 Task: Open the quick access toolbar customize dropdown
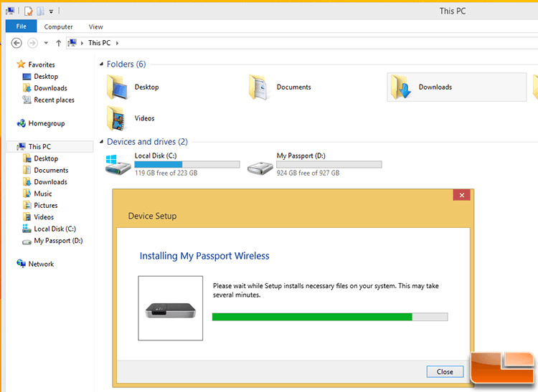pos(51,11)
